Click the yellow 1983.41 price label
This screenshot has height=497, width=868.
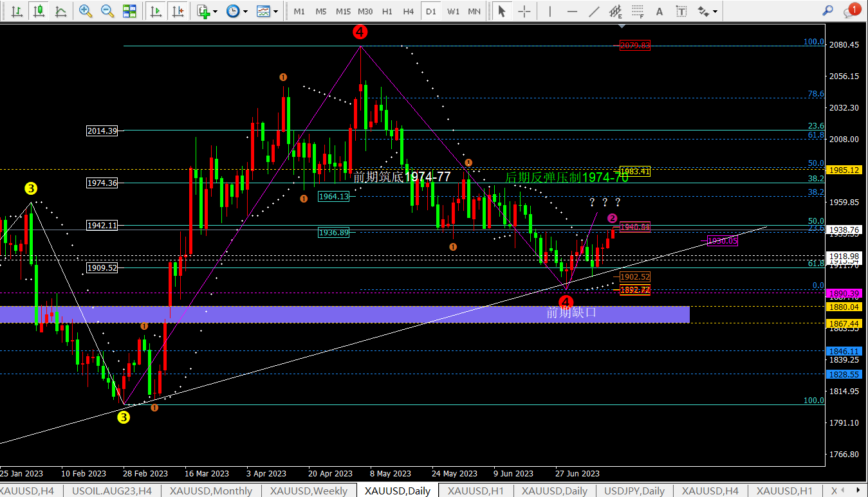click(x=635, y=172)
